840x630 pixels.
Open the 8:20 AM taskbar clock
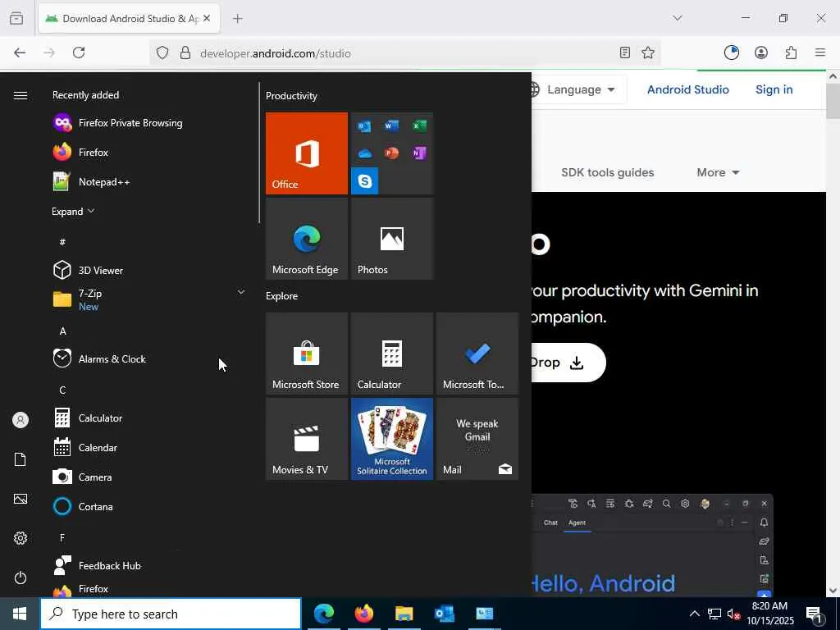pyautogui.click(x=770, y=614)
